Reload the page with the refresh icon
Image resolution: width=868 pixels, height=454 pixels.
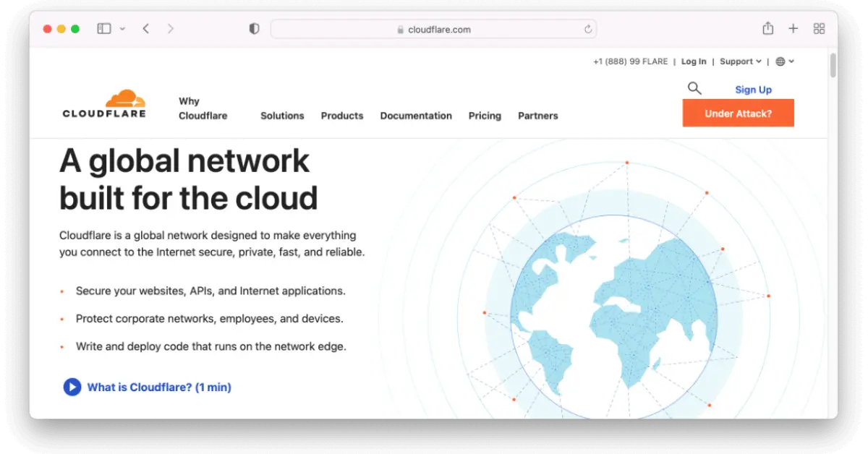tap(588, 29)
